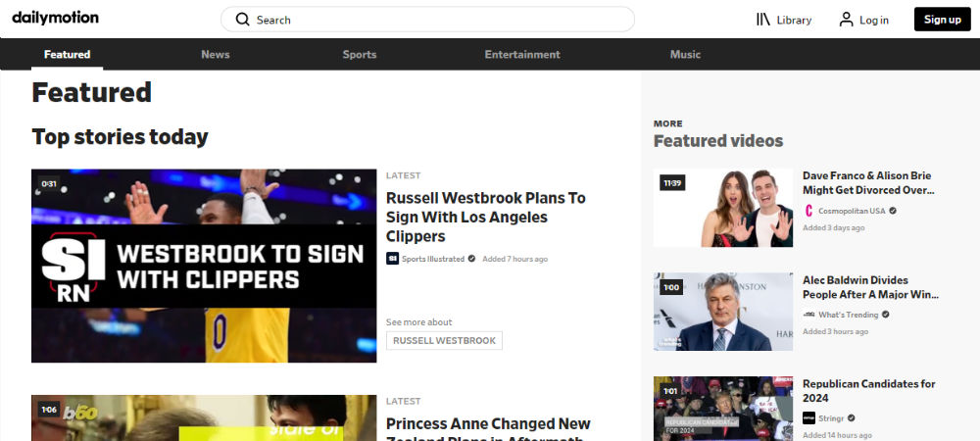Click the RUSSELL WESTBROOK topic tag
This screenshot has width=980, height=441.
point(444,340)
